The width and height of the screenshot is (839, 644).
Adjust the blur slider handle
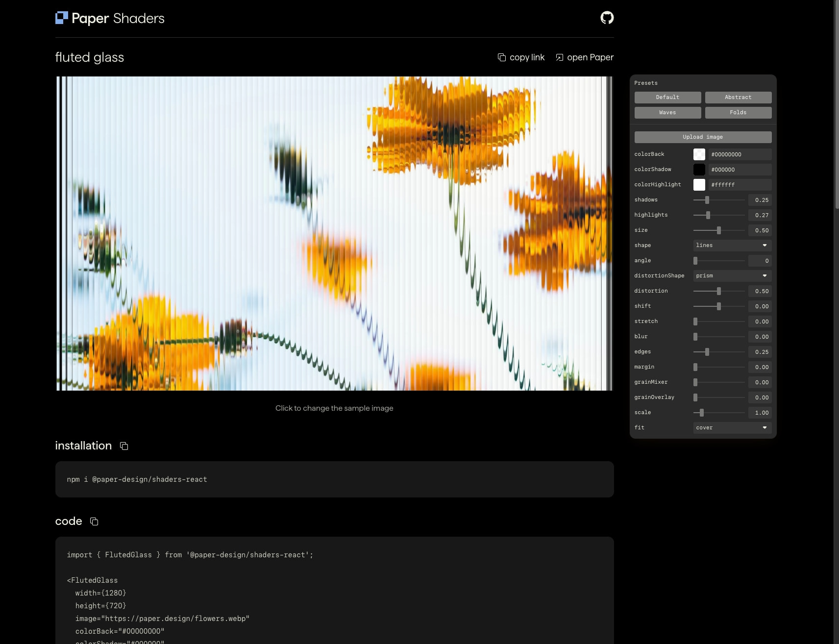point(695,337)
